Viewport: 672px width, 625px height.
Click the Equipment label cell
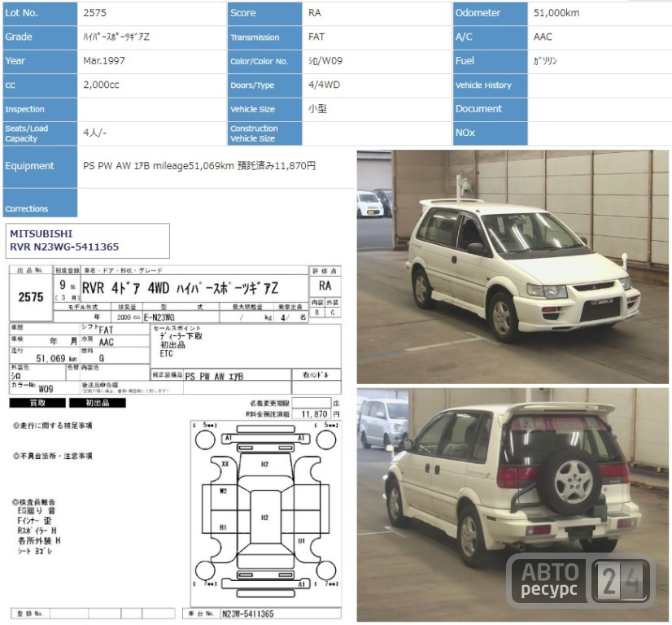pos(40,166)
